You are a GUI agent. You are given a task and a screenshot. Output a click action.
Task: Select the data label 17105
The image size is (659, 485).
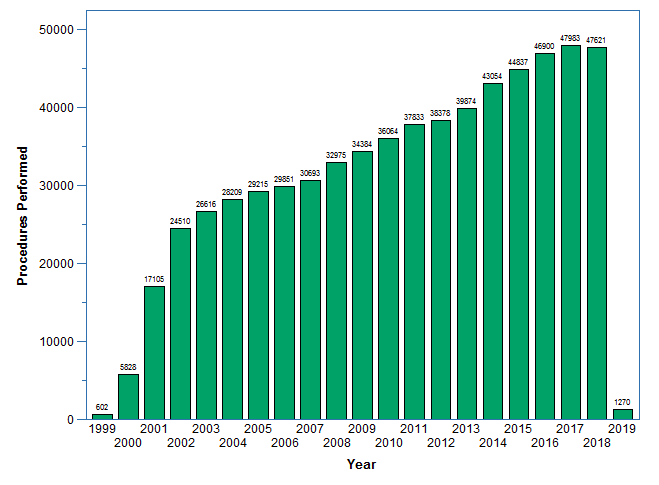[154, 279]
